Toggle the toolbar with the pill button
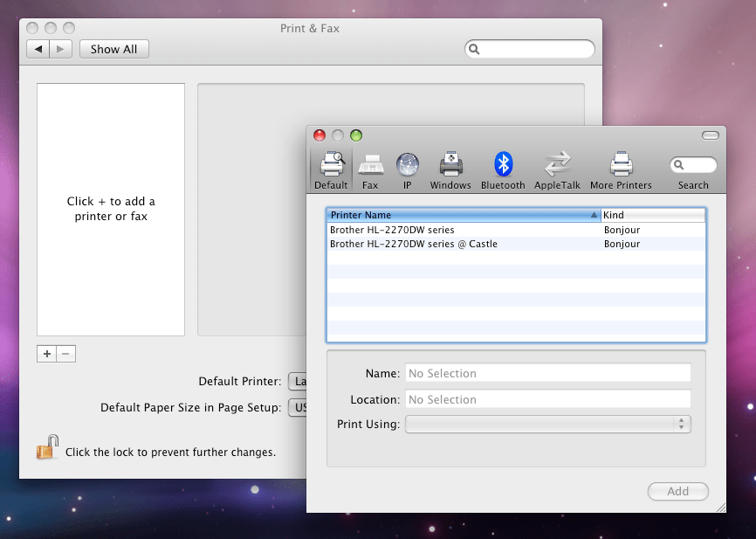This screenshot has width=756, height=539. 710,135
